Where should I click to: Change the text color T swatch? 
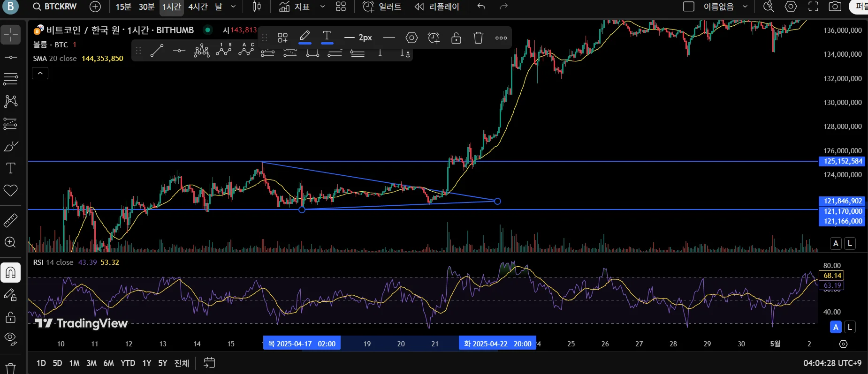327,37
